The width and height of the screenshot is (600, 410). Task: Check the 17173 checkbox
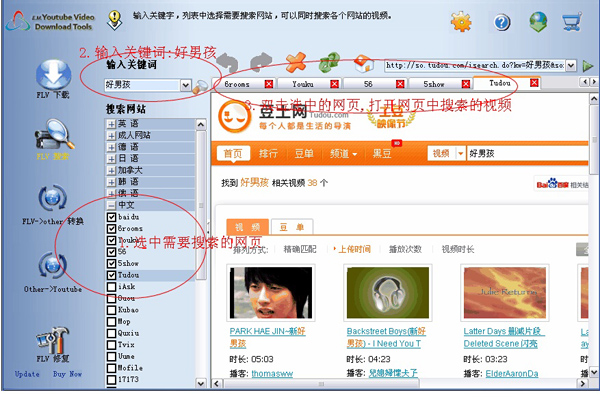[x=111, y=379]
